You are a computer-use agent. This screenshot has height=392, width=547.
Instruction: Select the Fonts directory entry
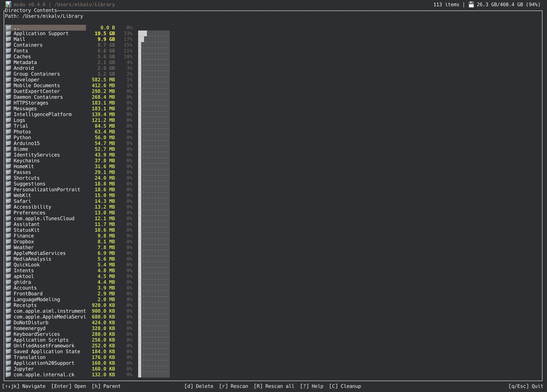[x=21, y=51]
